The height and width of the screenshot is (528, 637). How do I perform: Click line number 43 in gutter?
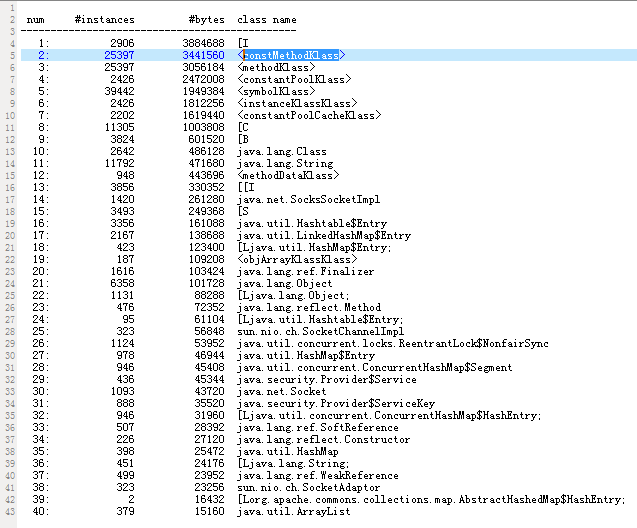[8, 511]
